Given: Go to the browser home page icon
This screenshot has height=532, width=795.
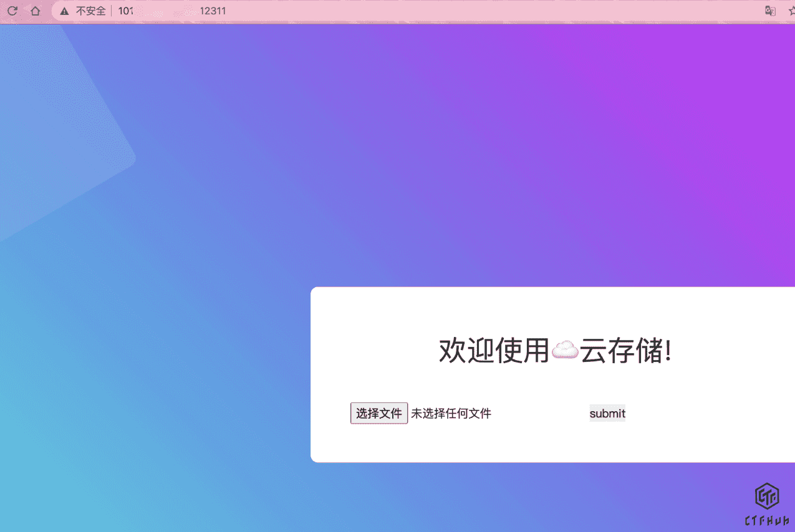Looking at the screenshot, I should click(x=36, y=11).
